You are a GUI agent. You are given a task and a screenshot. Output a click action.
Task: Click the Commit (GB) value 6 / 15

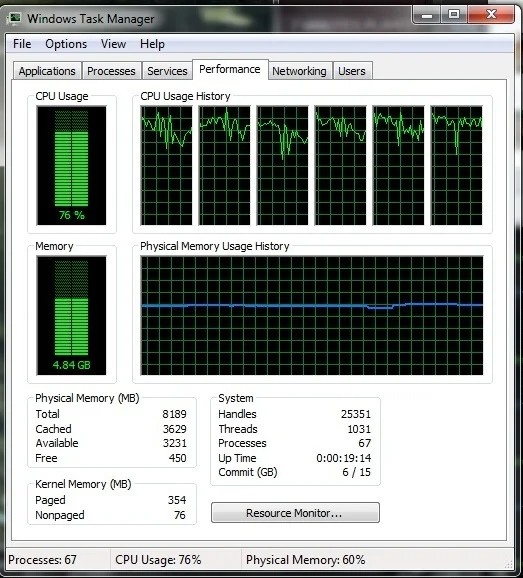356,472
